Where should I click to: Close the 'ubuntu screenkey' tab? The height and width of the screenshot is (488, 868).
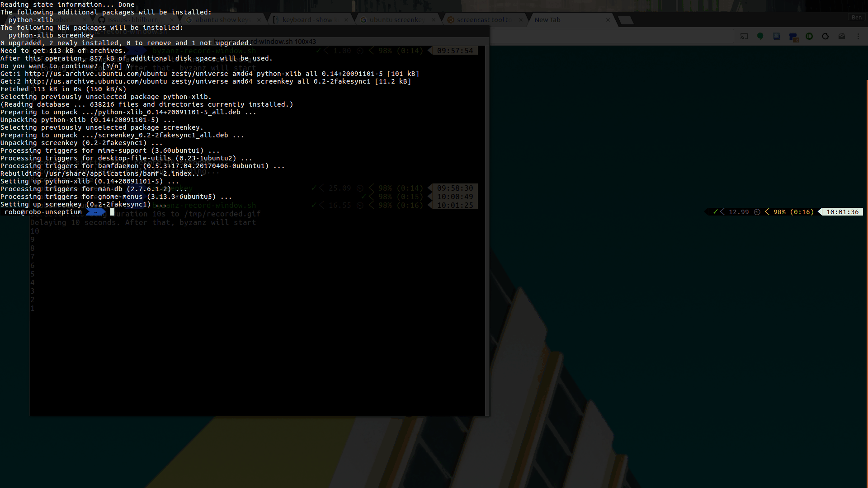pyautogui.click(x=433, y=20)
